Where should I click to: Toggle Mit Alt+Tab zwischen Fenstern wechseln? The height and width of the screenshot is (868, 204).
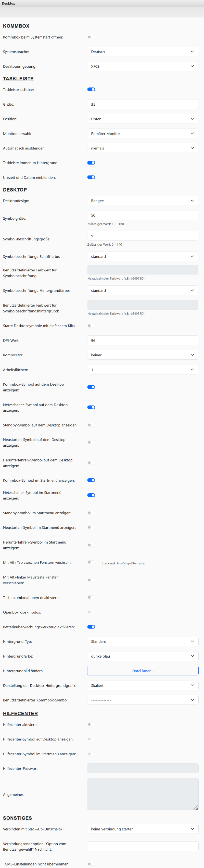coord(91,562)
